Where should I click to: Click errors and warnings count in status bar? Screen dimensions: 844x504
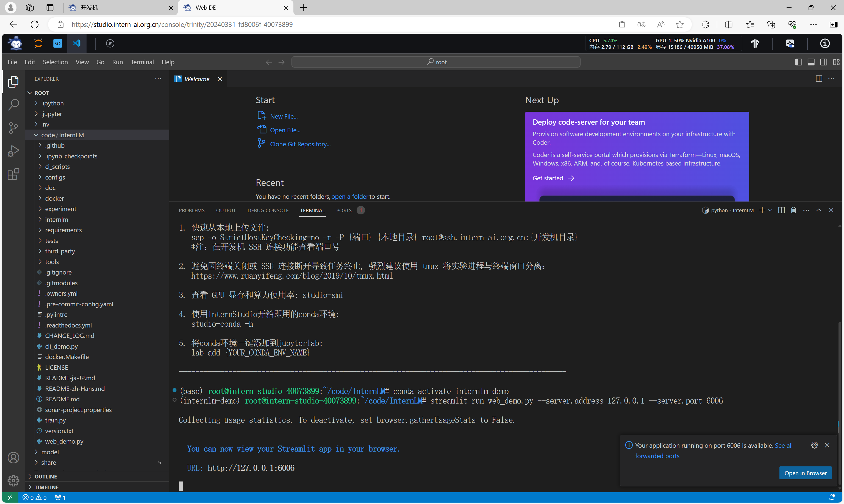34,497
